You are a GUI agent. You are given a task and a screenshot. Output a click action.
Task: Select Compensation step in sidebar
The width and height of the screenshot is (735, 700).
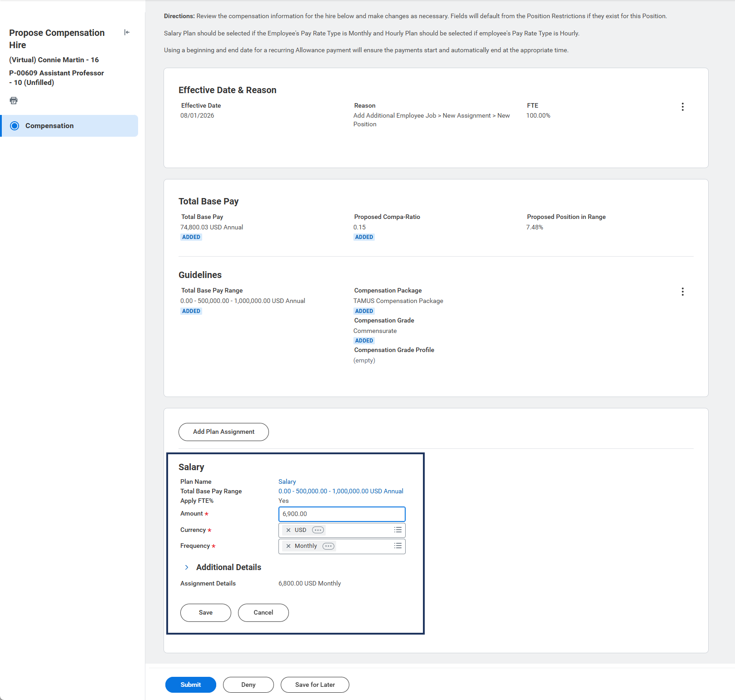coord(50,126)
